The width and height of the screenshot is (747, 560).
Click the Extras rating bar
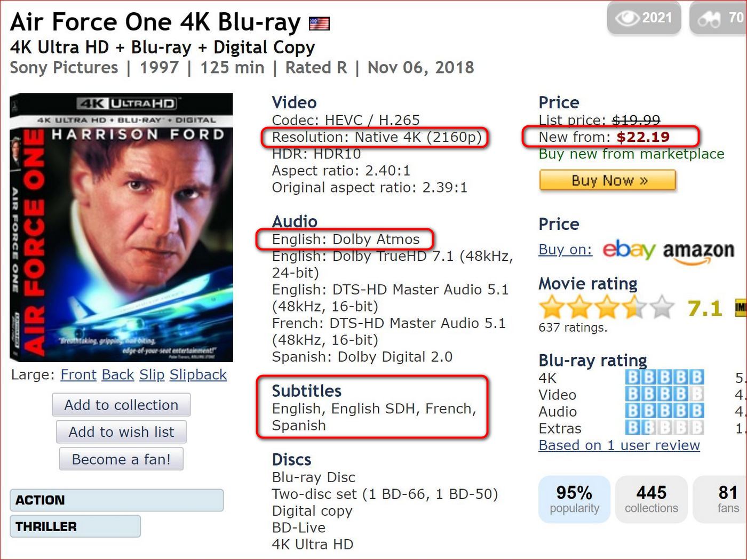click(664, 428)
